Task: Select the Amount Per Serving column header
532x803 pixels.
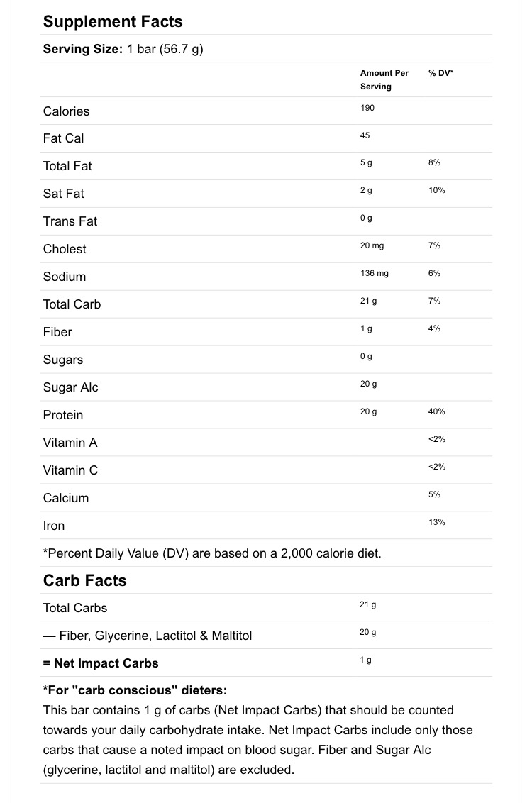Action: [x=384, y=79]
